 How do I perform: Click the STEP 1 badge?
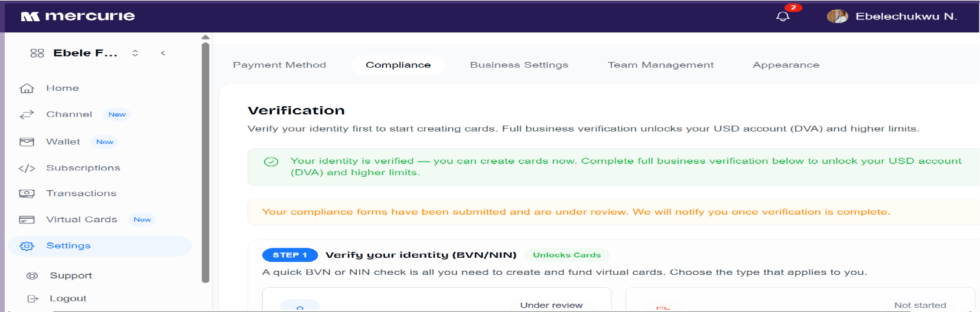(x=290, y=255)
